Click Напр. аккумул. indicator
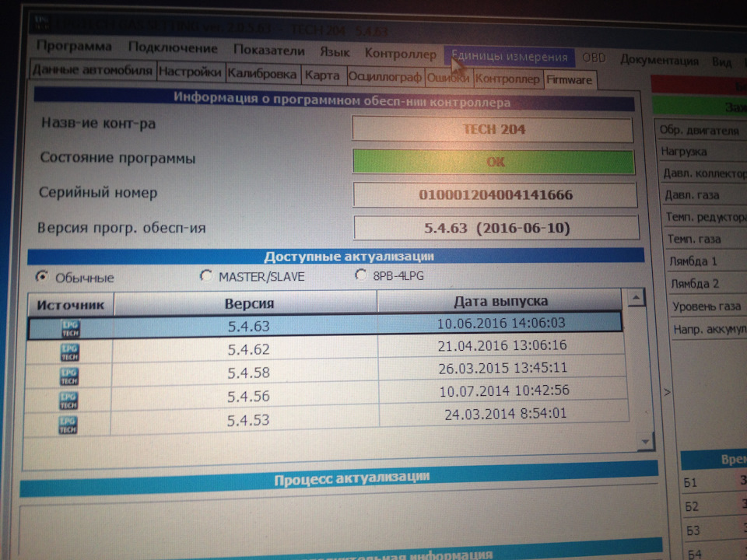The image size is (747, 560). [710, 328]
